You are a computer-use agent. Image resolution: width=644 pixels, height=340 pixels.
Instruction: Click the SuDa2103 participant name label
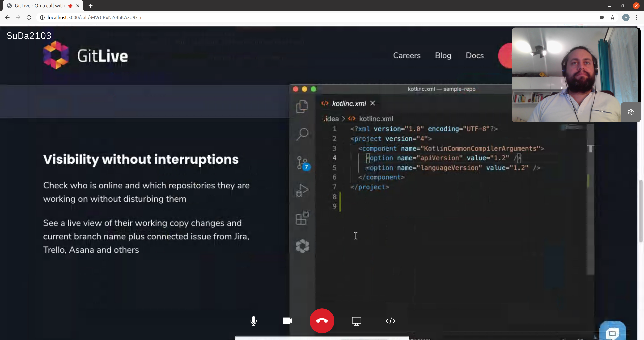(29, 36)
